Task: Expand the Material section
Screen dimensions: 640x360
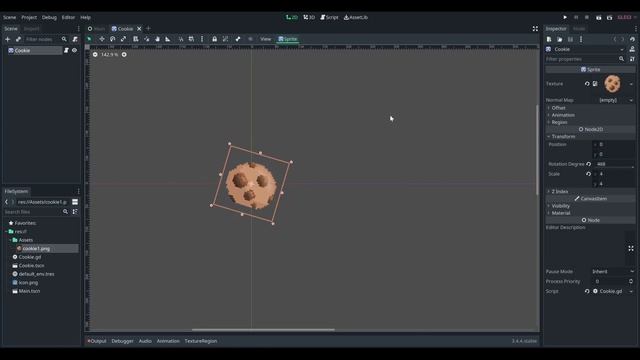Action: [x=590, y=213]
